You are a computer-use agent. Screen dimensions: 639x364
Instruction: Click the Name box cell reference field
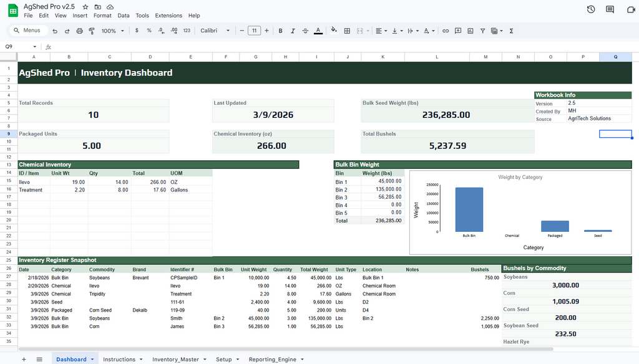14,46
